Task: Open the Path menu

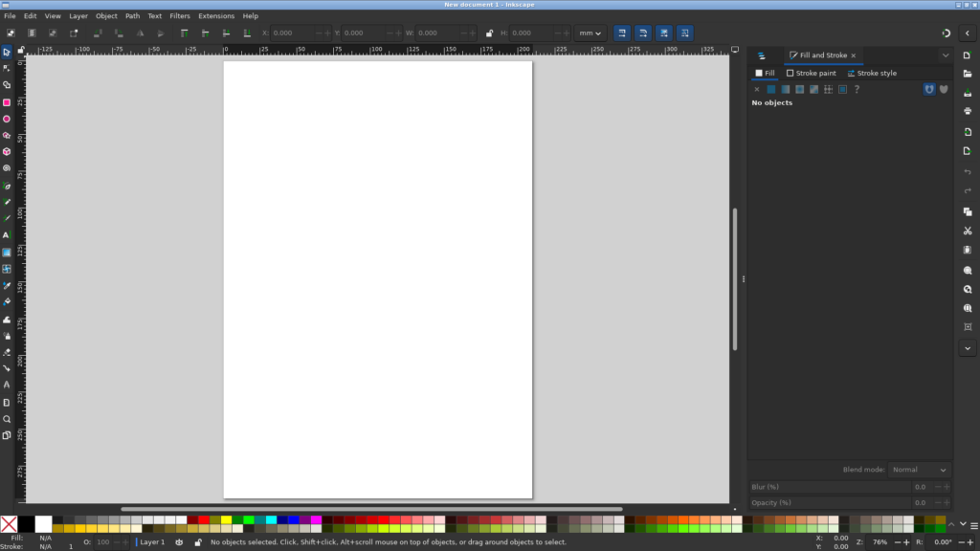Action: pyautogui.click(x=132, y=15)
